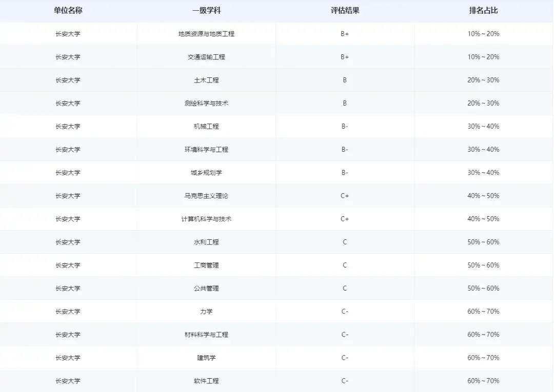The height and width of the screenshot is (392, 554).
Task: Click 长安大学 in the 水利工程 row
Action: coord(68,242)
